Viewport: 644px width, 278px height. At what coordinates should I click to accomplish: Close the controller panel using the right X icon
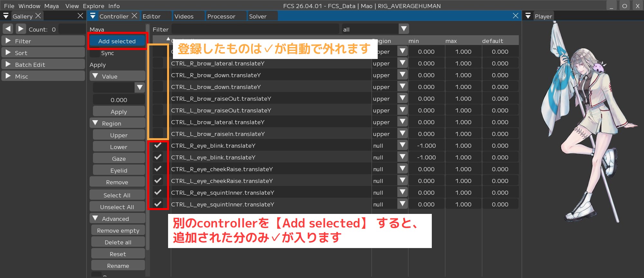click(515, 16)
